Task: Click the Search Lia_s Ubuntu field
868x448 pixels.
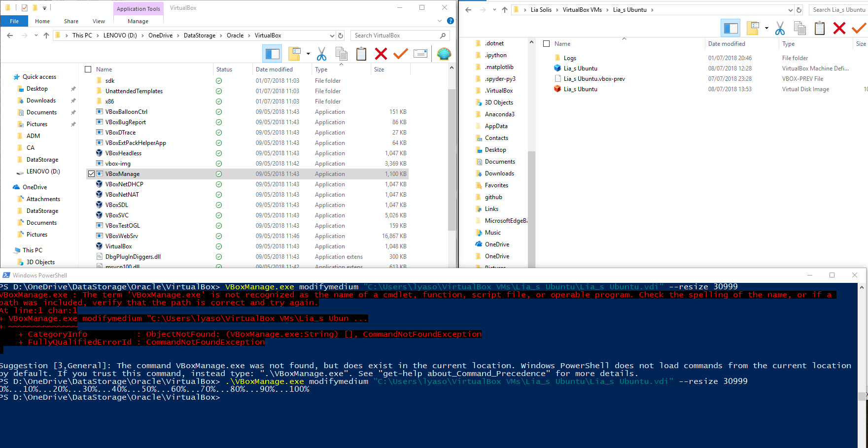Action: [838, 10]
